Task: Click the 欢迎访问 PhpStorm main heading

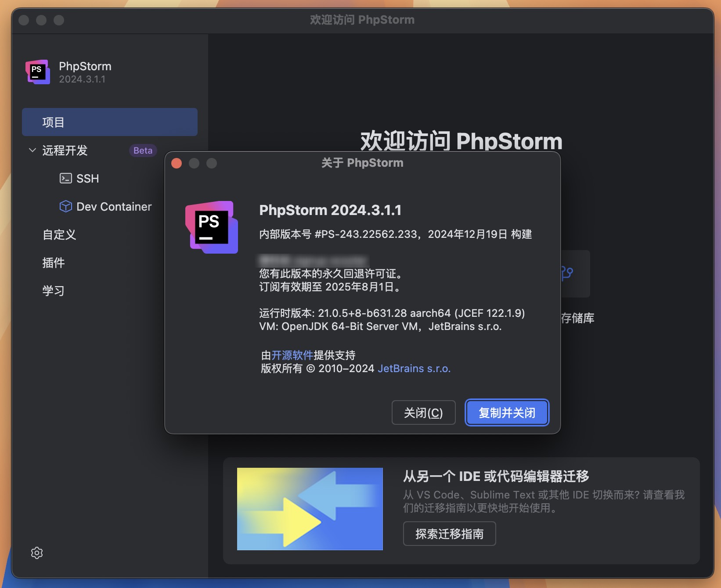Action: [461, 141]
